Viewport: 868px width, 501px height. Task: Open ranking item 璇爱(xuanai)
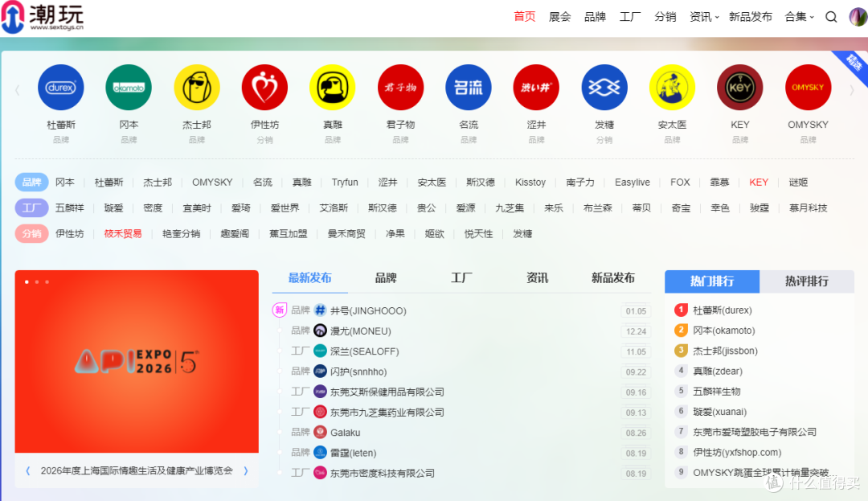coord(719,411)
